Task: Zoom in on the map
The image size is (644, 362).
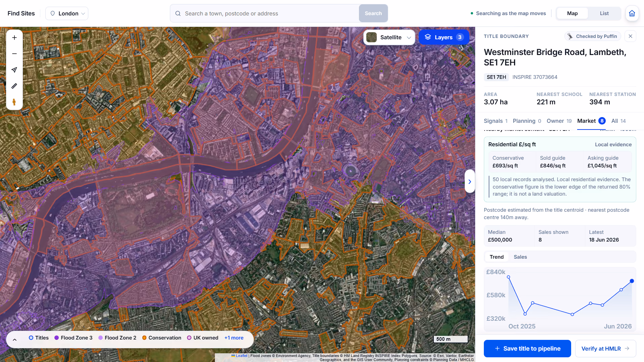Action: click(x=14, y=38)
